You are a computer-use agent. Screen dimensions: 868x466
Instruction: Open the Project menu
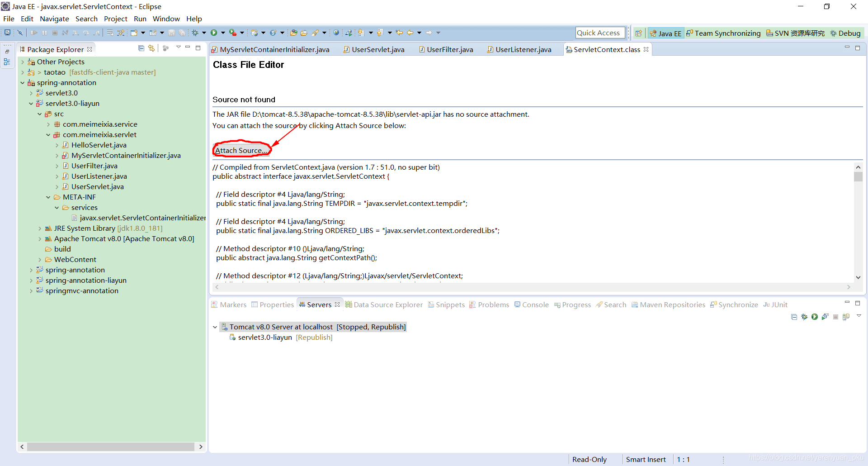point(116,19)
